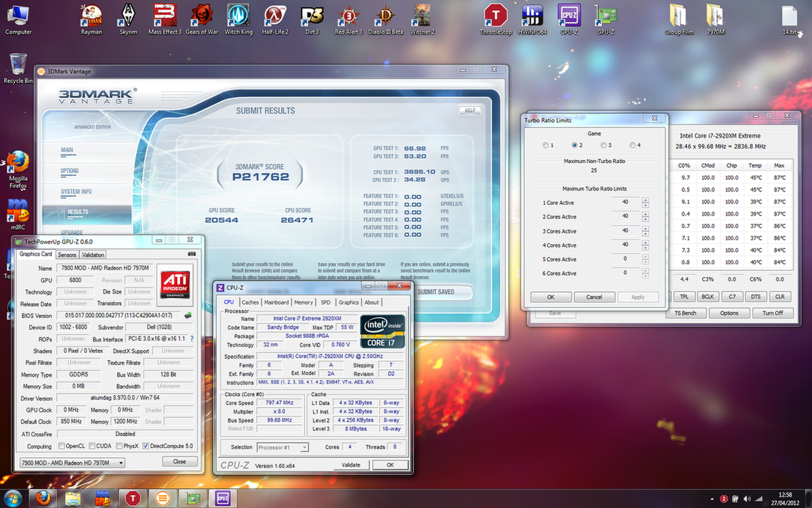Open the Memory tab in CPU-Z
Viewport: 812px width, 508px height.
tap(304, 302)
